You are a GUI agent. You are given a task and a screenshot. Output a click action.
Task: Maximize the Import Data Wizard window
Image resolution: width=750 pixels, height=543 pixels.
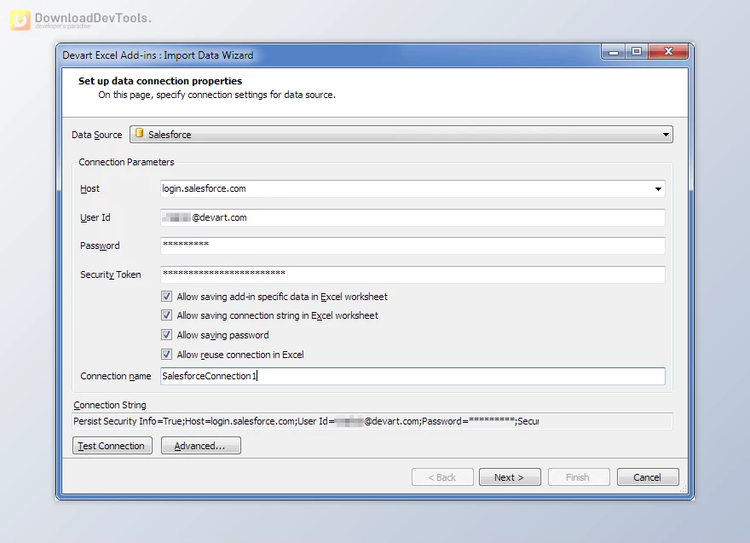[x=637, y=52]
